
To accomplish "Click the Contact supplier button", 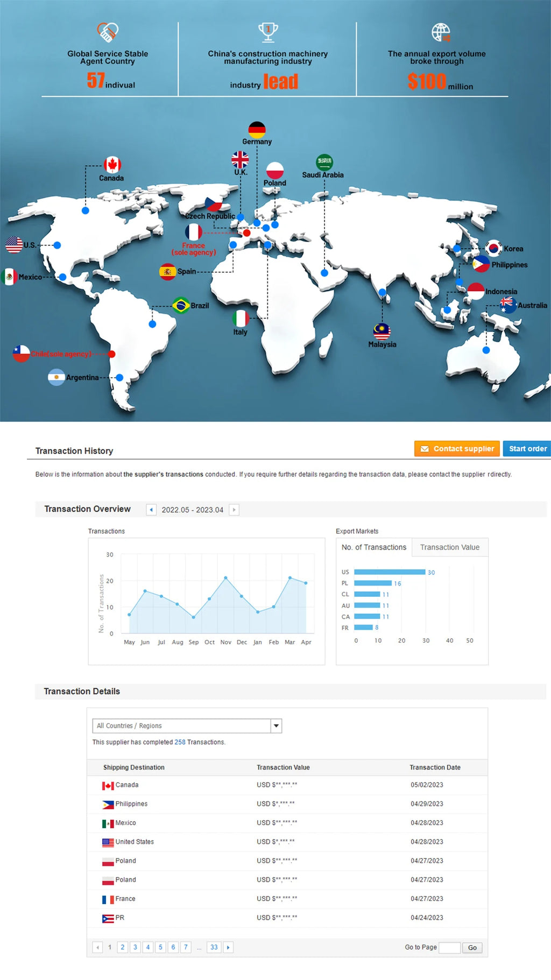I will tap(457, 448).
